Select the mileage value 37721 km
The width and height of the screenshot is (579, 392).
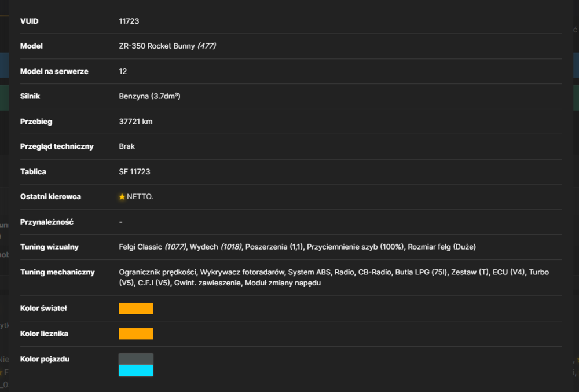[135, 122]
